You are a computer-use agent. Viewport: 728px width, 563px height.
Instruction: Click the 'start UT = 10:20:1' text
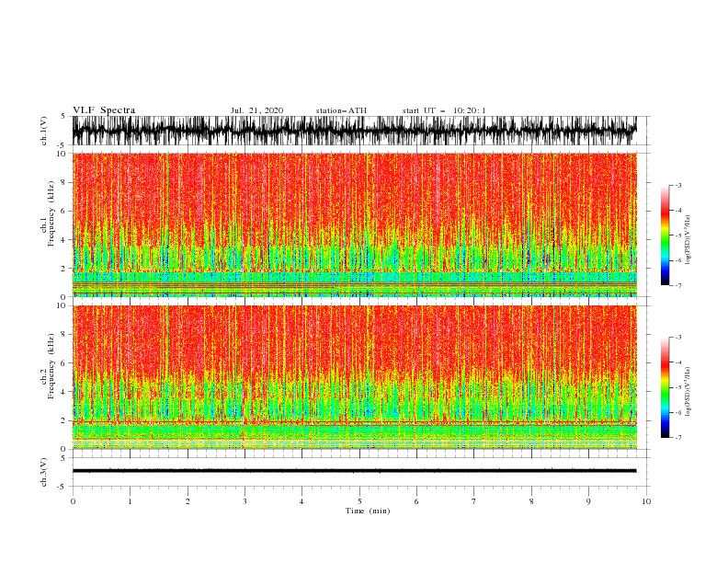point(444,110)
